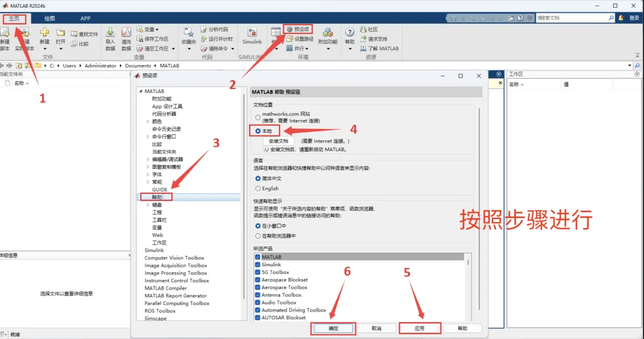Click the notification bell icon
This screenshot has height=339, width=644.
coord(621,18)
